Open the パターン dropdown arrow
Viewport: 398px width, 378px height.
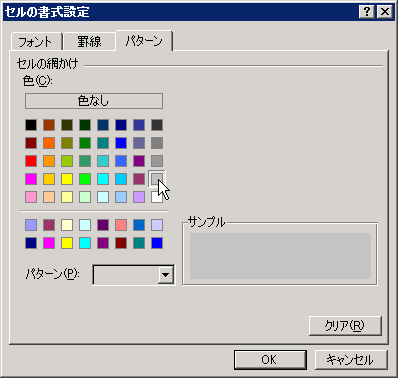click(x=165, y=275)
